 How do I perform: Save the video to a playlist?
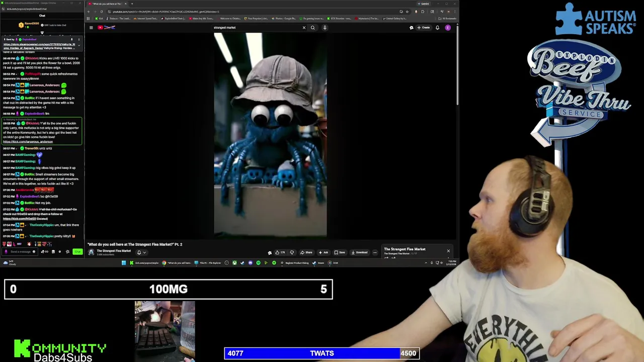pos(340,252)
